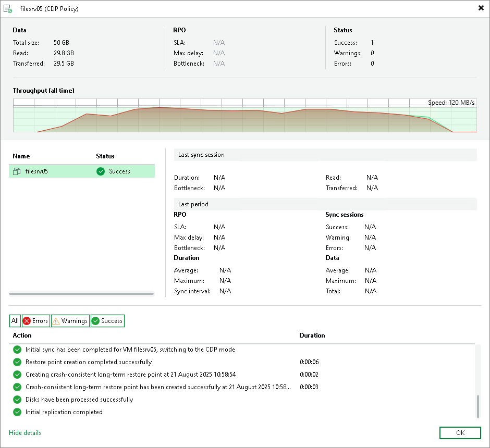This screenshot has height=448, width=490.
Task: Click the horizontal scrollbar under VM list
Action: (81, 293)
